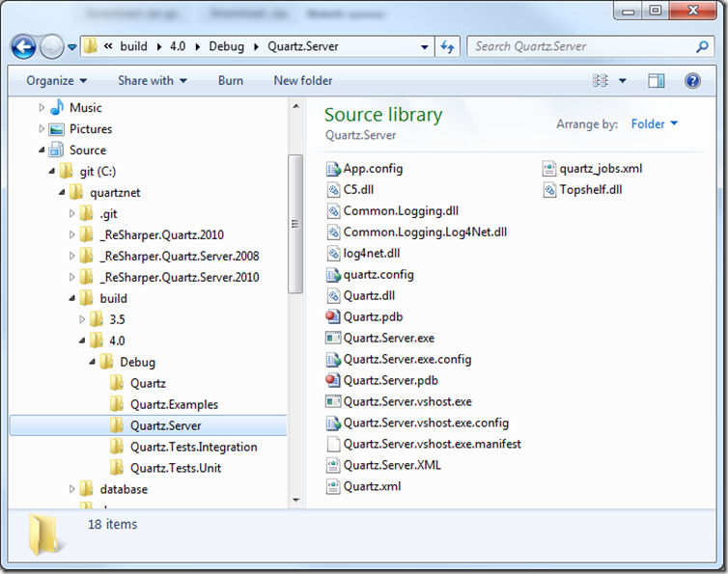Click in the Search Quartz.Server field
This screenshot has width=728, height=574.
pyautogui.click(x=579, y=46)
